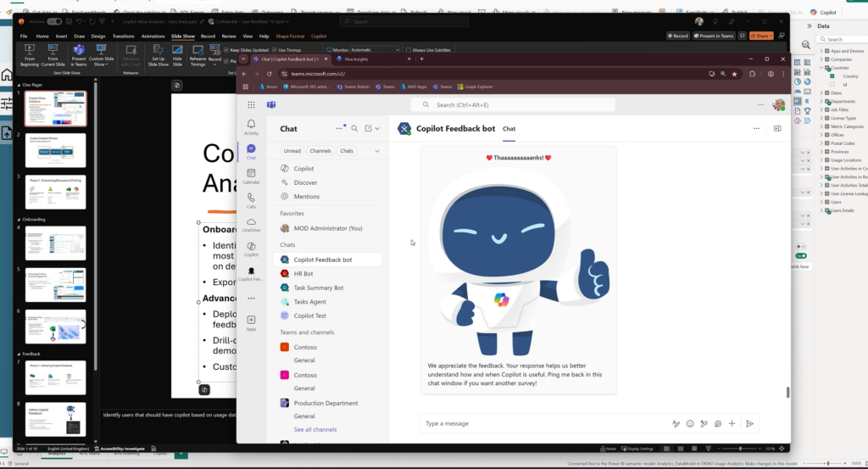Open Teams Admin bookmark

tap(353, 87)
